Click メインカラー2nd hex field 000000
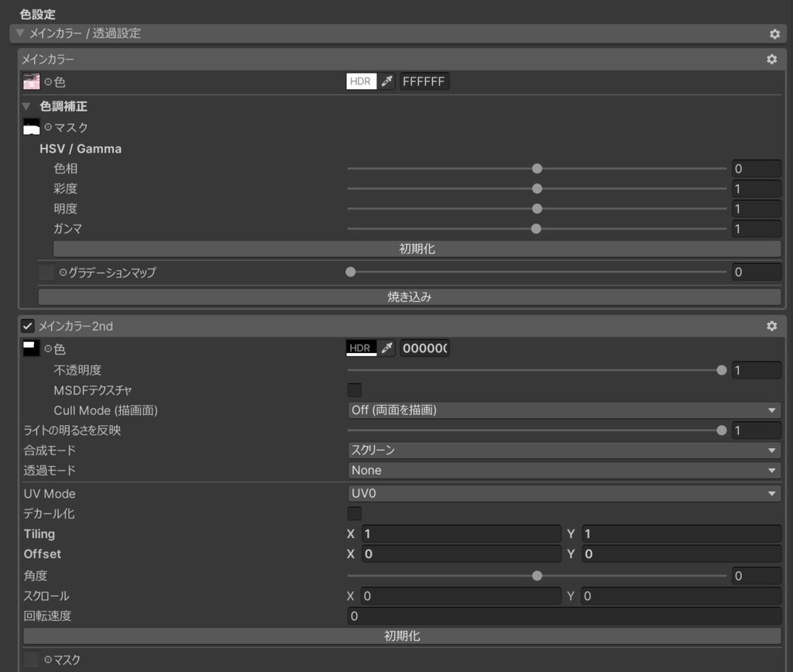Screen dimensions: 793x672 [x=424, y=348]
